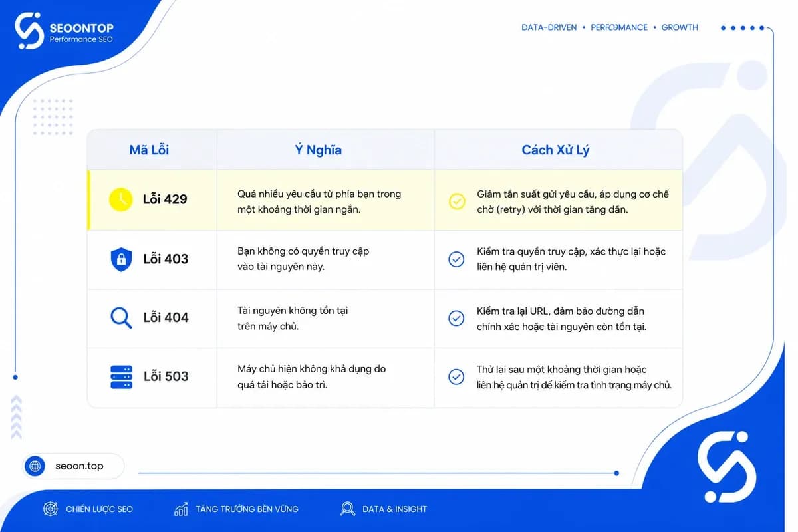The height and width of the screenshot is (532, 798).
Task: Click the "Giảm tần suất gửi yêu cầu" solution text
Action: pos(535,194)
